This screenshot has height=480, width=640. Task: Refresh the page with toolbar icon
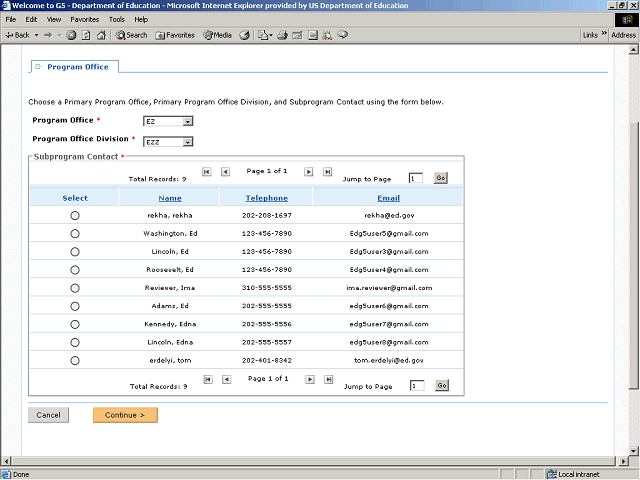click(x=86, y=35)
